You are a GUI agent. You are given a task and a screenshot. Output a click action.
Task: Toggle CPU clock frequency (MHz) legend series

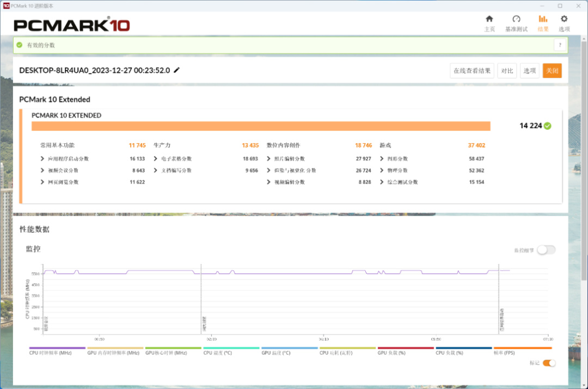tap(57, 351)
